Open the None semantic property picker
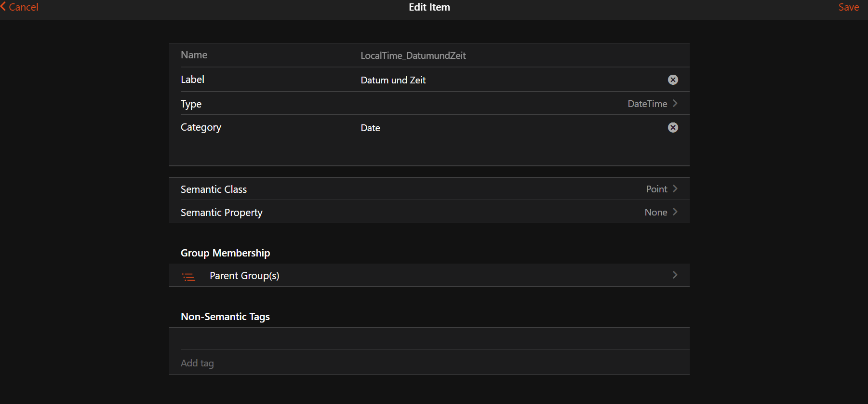868x404 pixels. 655,213
